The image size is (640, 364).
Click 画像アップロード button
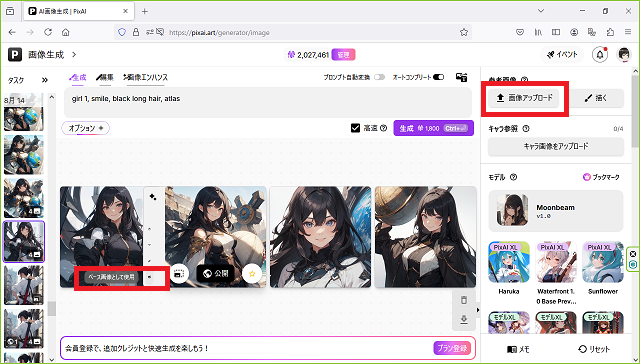(x=524, y=98)
